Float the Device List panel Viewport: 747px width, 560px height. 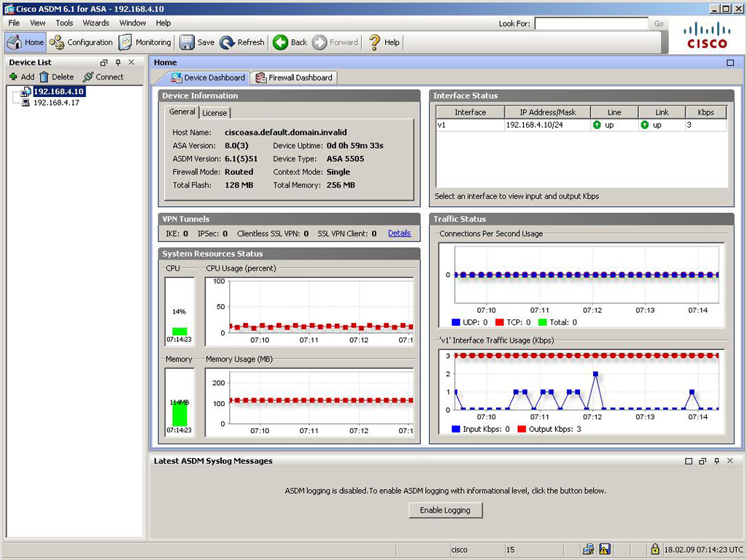point(104,63)
